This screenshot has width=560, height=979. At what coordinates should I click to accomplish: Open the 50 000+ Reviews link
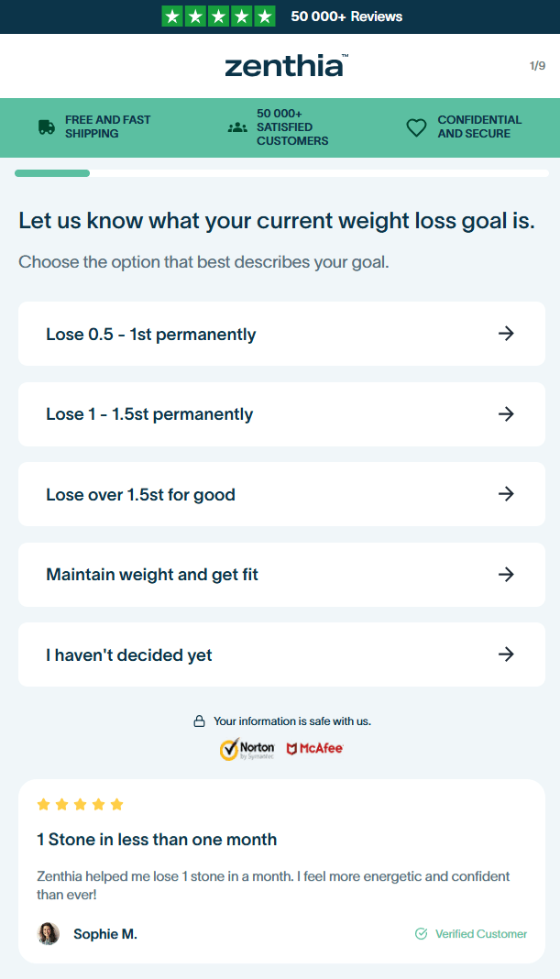click(x=346, y=16)
